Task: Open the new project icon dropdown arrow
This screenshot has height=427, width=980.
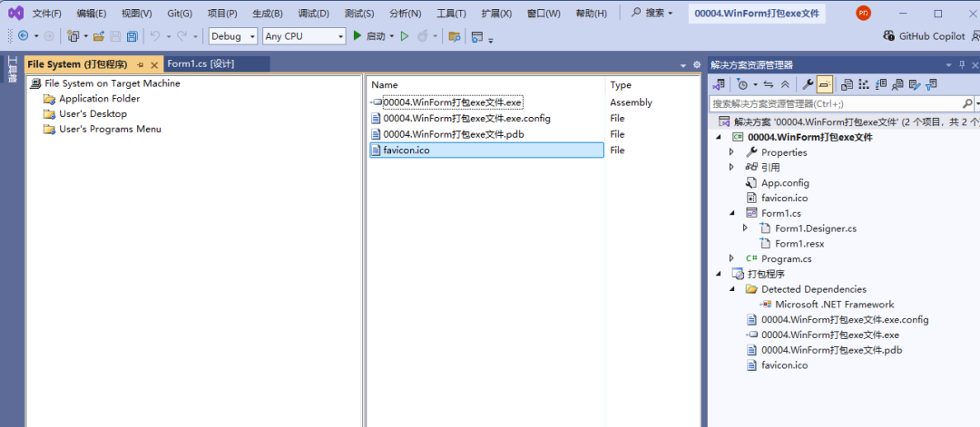Action: 85,36
